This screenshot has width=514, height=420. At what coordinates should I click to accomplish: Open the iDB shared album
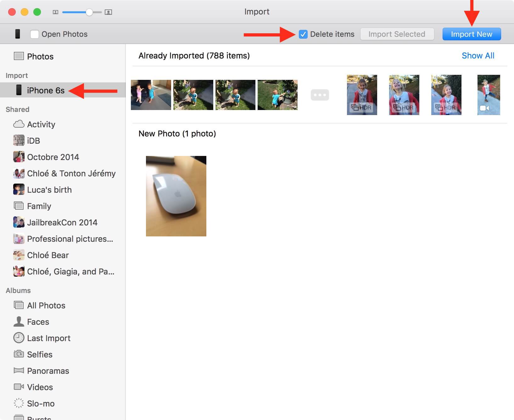coord(63,141)
